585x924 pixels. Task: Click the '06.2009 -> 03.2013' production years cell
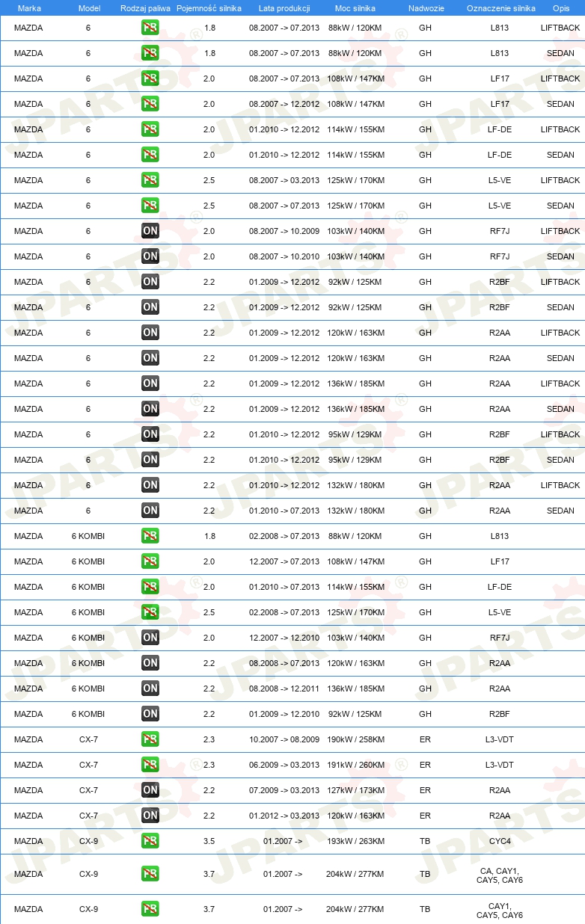click(x=284, y=765)
